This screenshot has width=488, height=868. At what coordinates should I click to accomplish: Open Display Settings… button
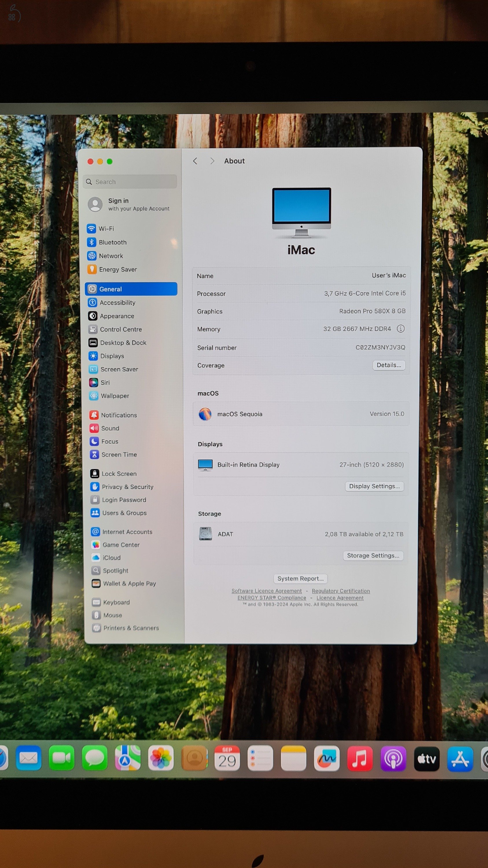pyautogui.click(x=375, y=486)
